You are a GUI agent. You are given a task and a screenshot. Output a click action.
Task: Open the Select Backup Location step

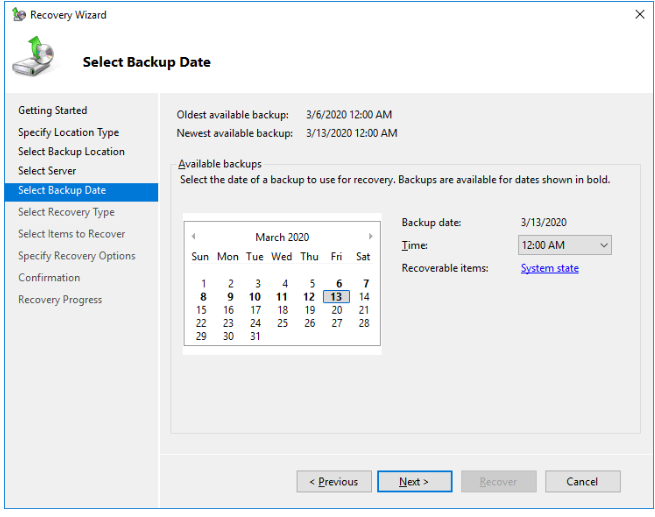point(71,152)
